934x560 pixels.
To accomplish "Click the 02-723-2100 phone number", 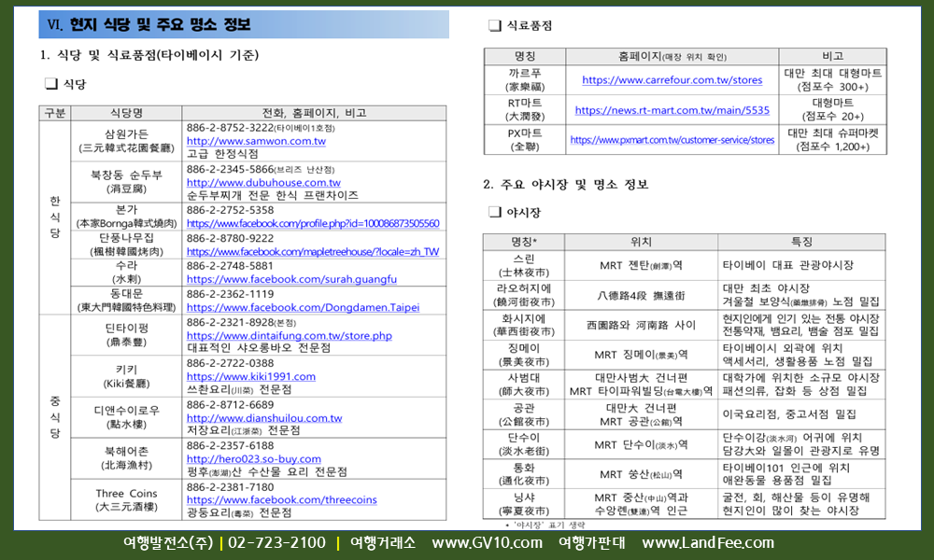I will click(276, 543).
